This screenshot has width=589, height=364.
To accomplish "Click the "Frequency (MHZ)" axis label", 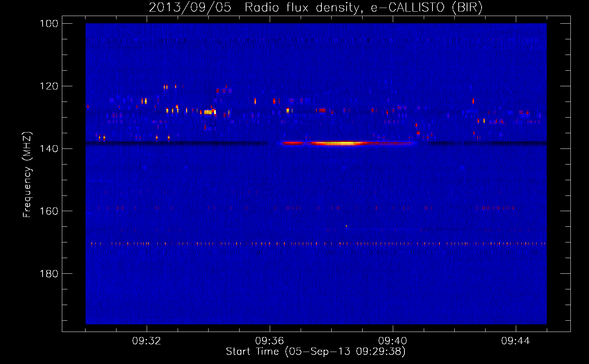I will 27,175.
